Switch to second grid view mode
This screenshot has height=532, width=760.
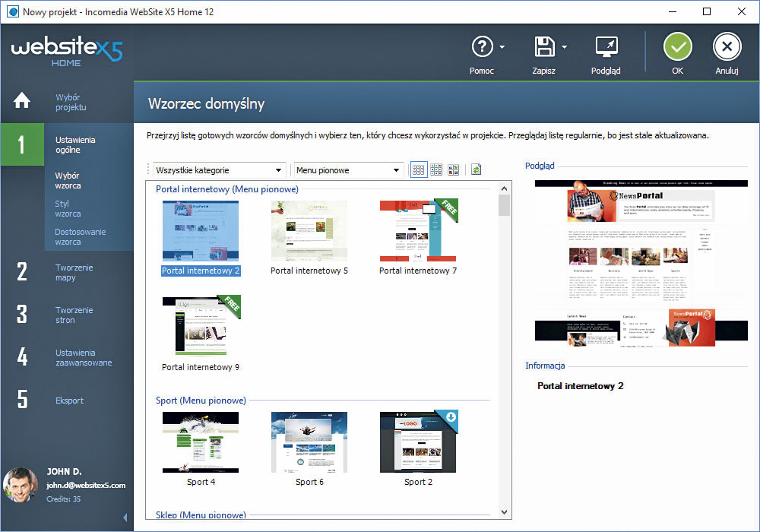[x=436, y=170]
